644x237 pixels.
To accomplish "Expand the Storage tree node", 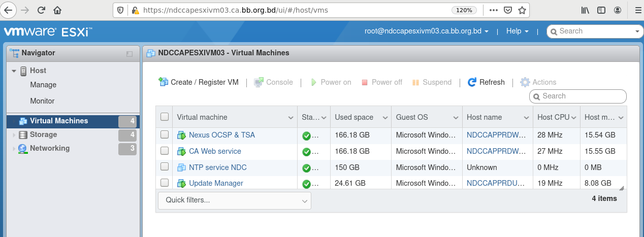I will coord(14,135).
